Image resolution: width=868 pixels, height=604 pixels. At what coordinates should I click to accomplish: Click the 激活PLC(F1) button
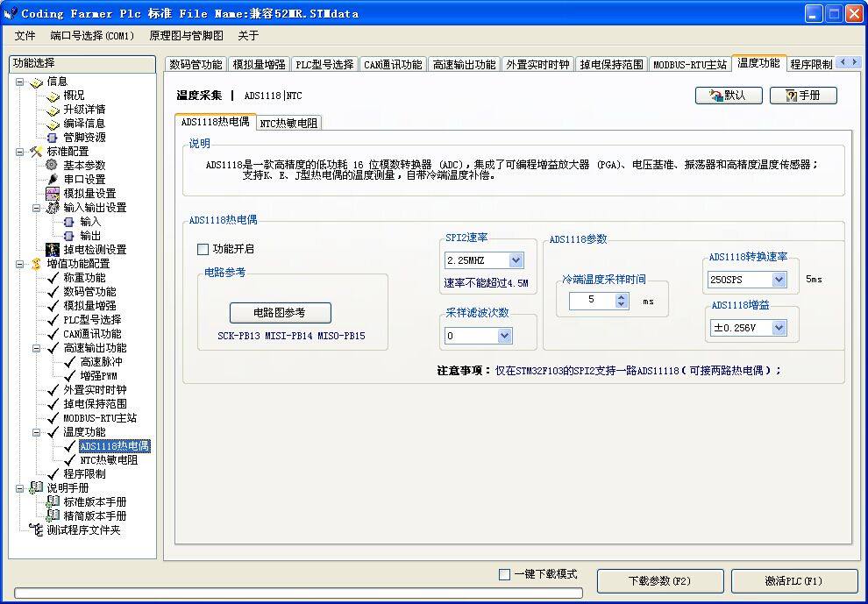coord(793,581)
